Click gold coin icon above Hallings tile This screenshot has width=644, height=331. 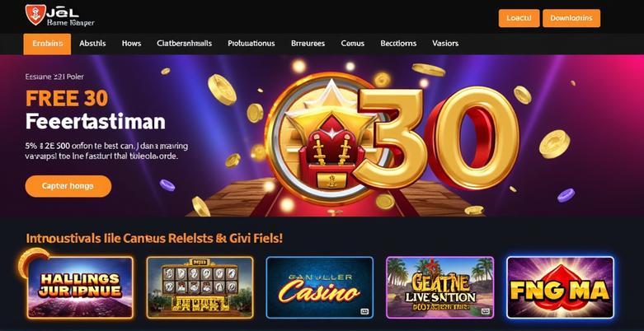click(34, 262)
